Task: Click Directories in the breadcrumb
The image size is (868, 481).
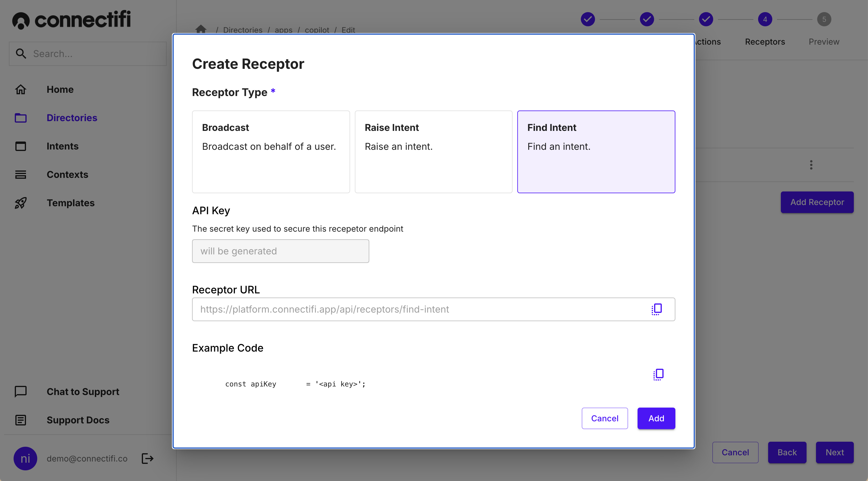Action: point(243,30)
